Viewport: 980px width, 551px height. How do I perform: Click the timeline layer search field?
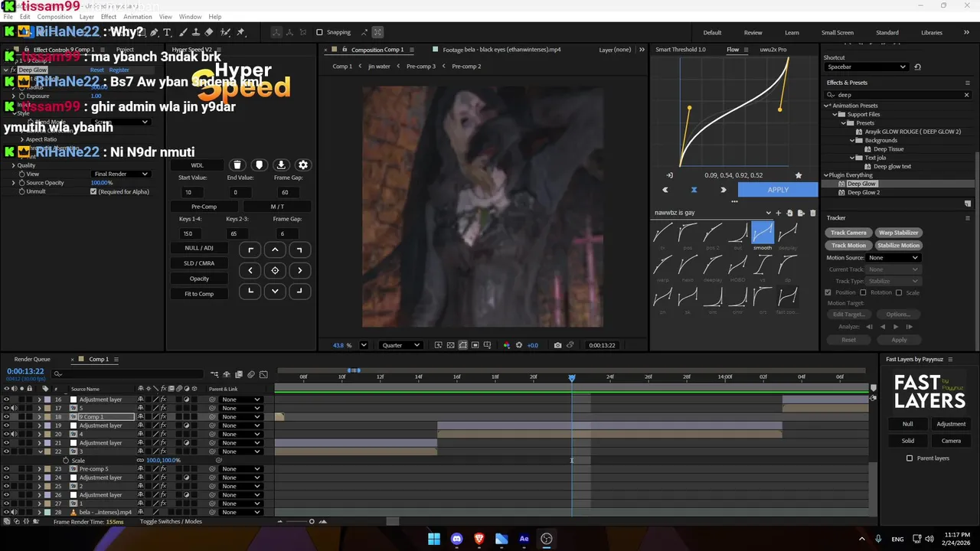click(x=129, y=374)
